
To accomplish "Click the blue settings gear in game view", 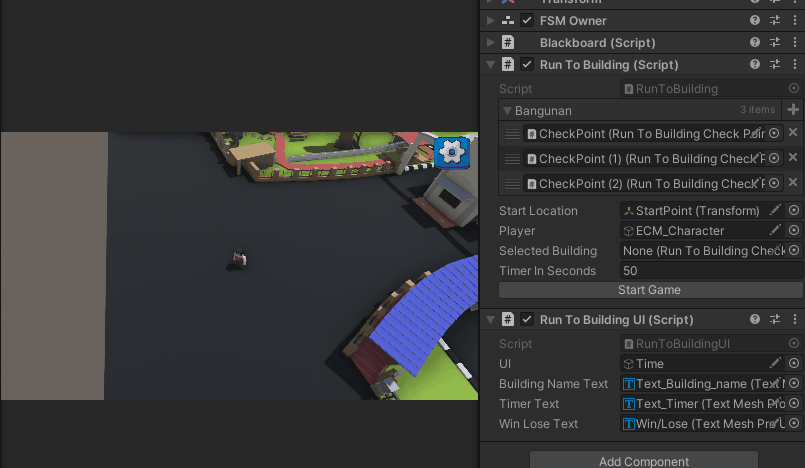I will (x=452, y=152).
